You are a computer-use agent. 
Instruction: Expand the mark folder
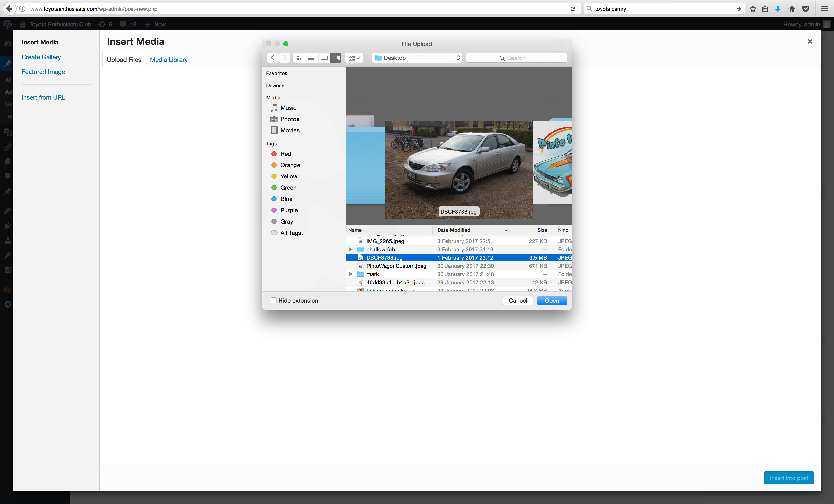tap(351, 274)
